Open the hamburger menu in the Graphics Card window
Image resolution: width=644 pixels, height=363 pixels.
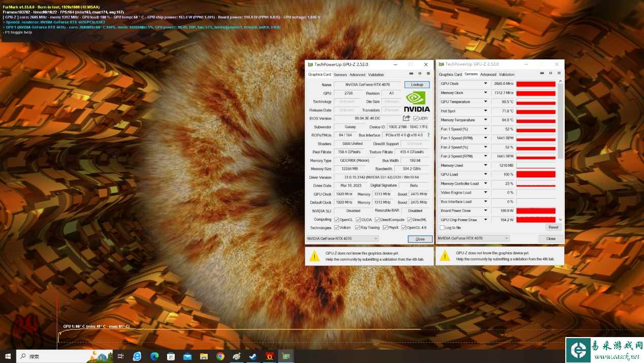pos(428,74)
